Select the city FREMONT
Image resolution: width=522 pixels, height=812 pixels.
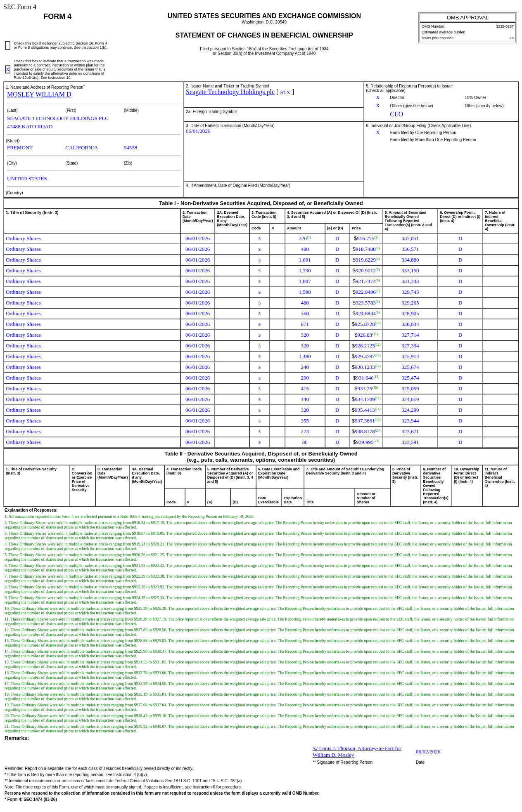pyautogui.click(x=20, y=148)
